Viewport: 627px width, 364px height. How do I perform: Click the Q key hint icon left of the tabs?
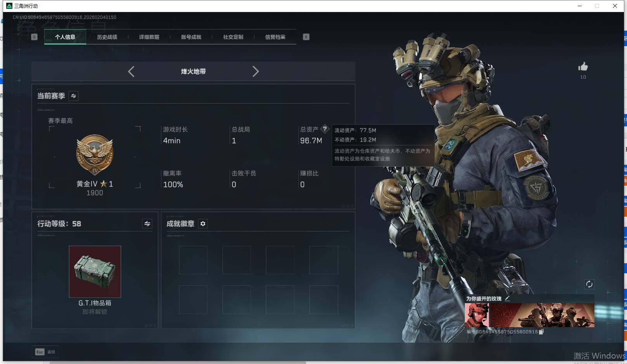coord(34,36)
